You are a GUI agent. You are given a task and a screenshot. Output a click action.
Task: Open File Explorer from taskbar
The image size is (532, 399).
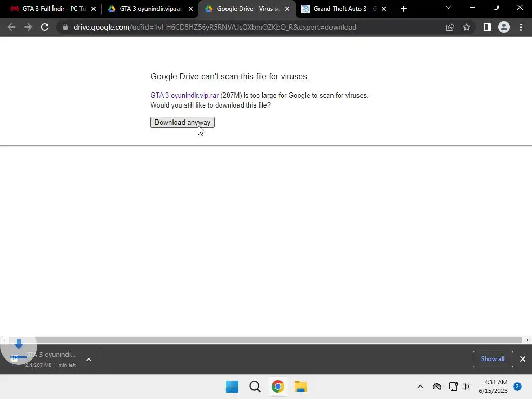pos(301,387)
